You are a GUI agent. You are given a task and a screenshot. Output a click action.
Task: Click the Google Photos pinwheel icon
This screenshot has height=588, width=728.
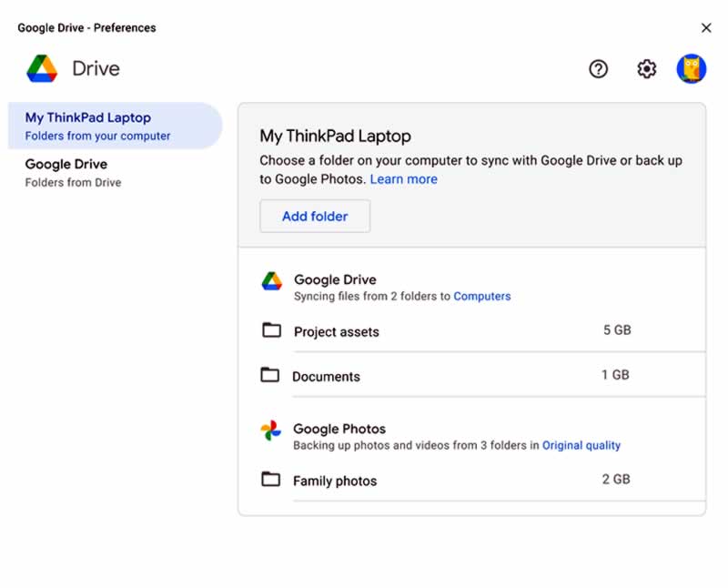[x=270, y=431]
